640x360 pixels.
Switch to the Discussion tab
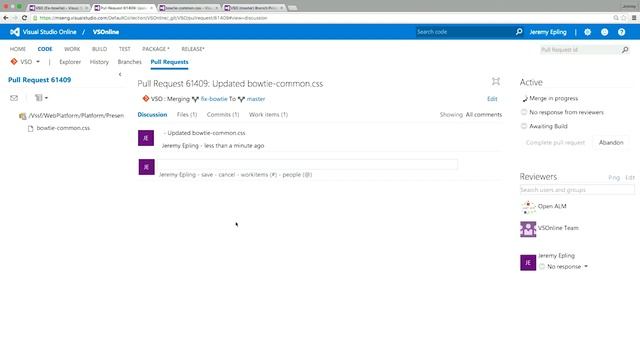(x=152, y=115)
